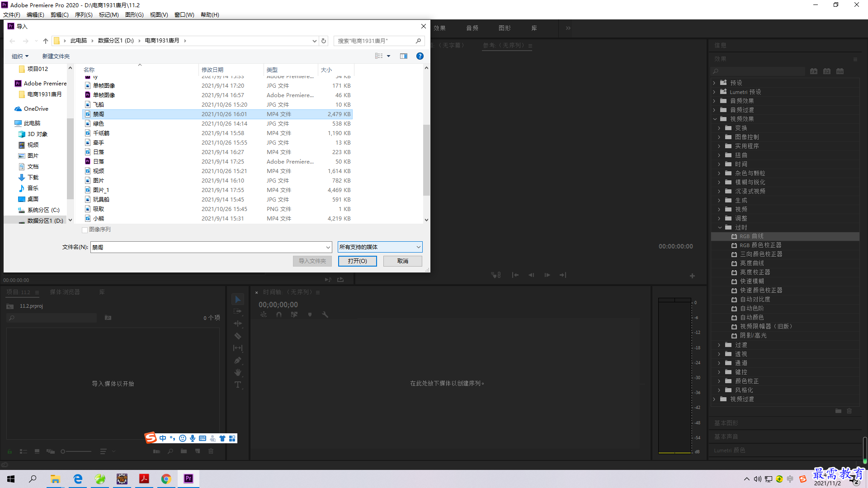
Task: Switch to 图形 workspace tab
Action: point(505,28)
